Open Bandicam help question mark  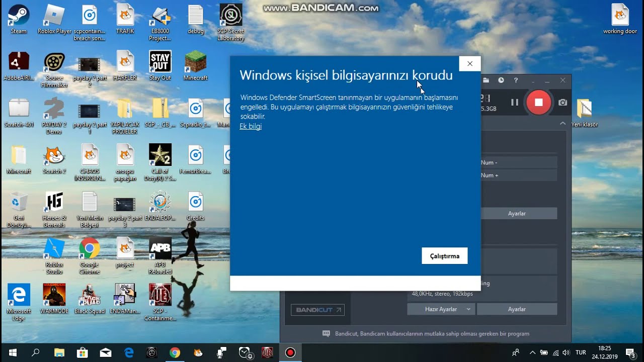[x=516, y=80]
